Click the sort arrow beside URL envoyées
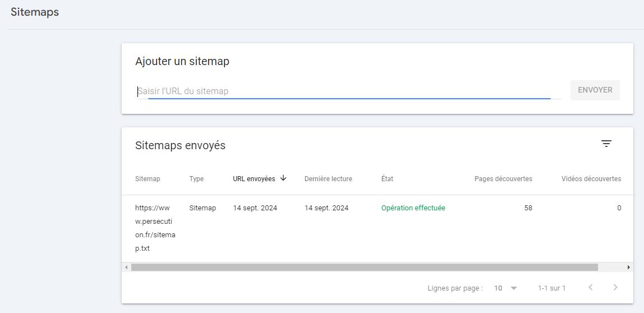 pos(283,178)
